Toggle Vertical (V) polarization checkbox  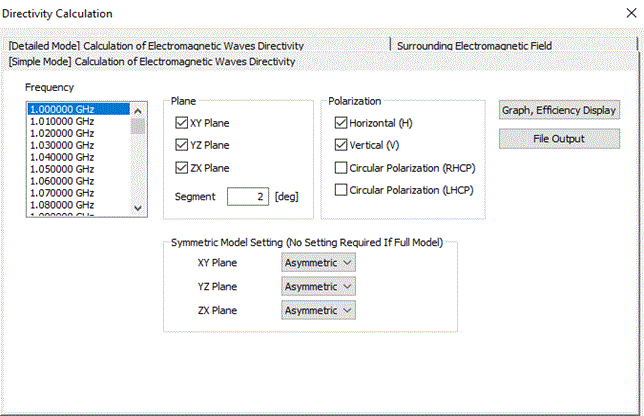tap(342, 145)
